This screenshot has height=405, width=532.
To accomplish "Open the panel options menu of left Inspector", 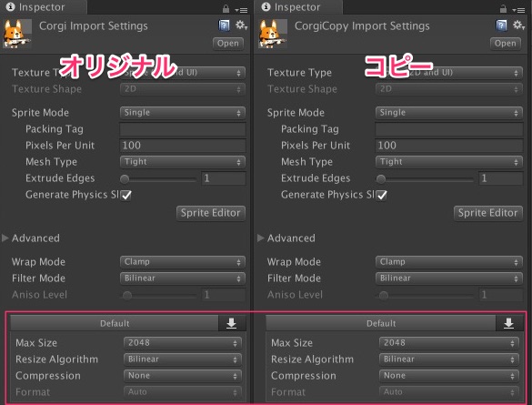I will [241, 10].
